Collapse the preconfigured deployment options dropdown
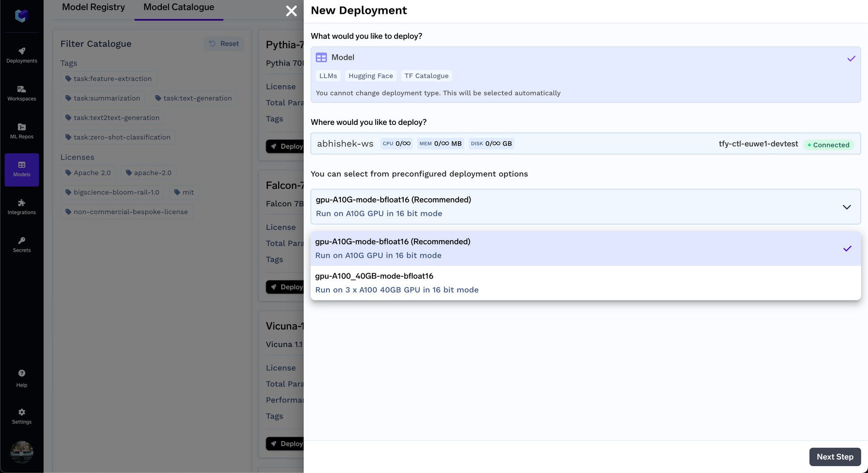The width and height of the screenshot is (868, 473). 847,207
